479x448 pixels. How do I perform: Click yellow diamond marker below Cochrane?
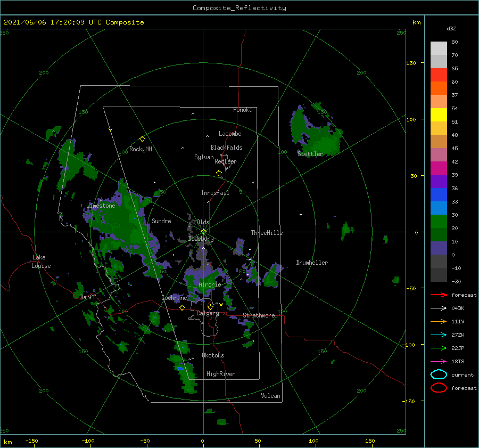point(183,307)
